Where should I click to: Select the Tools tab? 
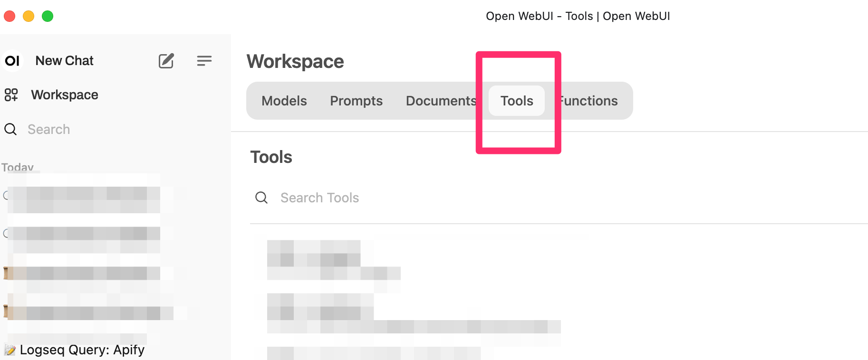pyautogui.click(x=517, y=101)
